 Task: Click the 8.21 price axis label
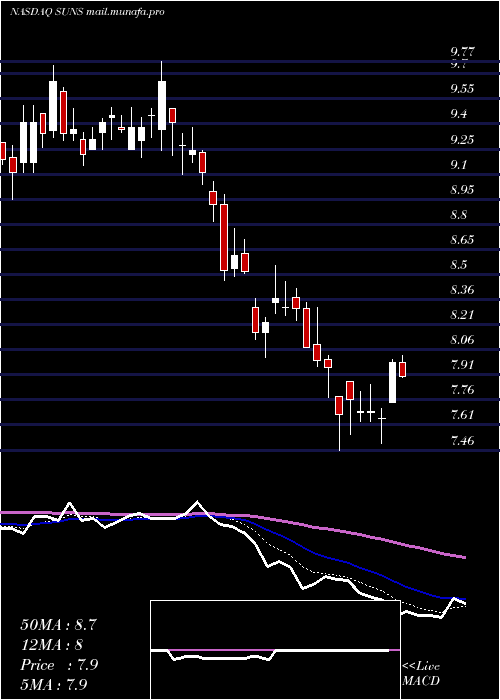point(462,315)
